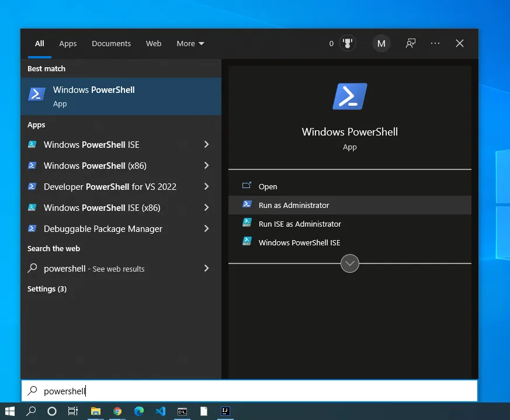
Task: Click the Microsoft Rewards trophy icon
Action: 347,43
